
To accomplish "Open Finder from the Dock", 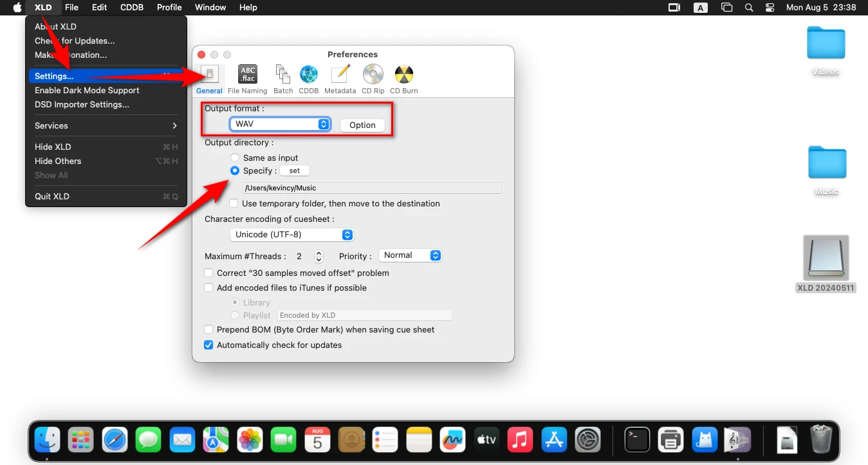I will coord(47,440).
